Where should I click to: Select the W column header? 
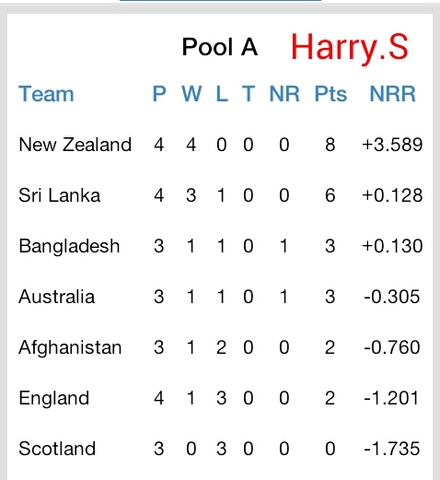click(x=192, y=94)
